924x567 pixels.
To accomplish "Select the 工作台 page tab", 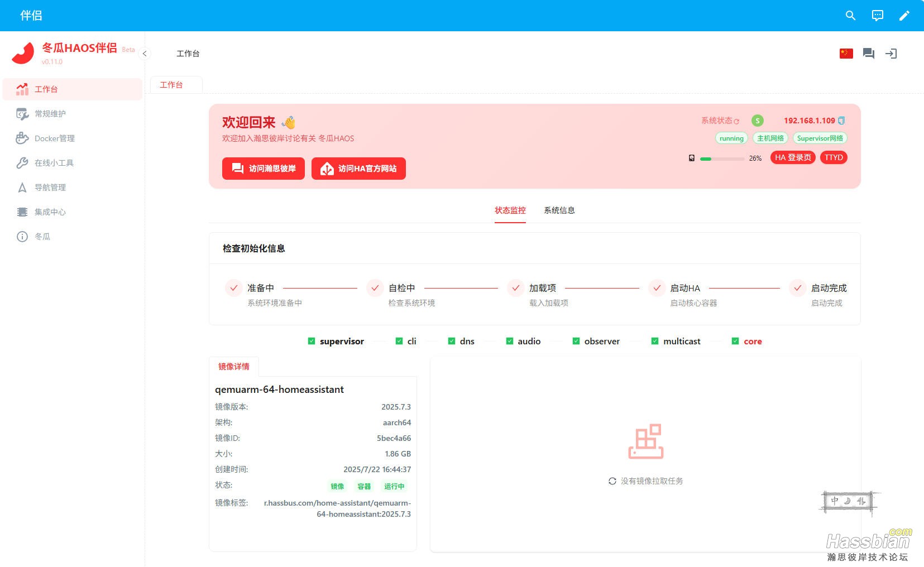I will click(176, 85).
